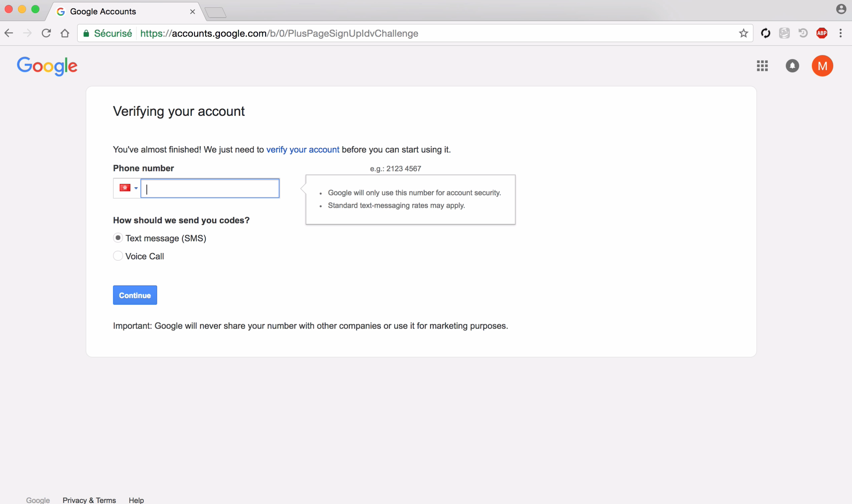Minimize the browser window
Screen dimensions: 852x504
(x=22, y=9)
